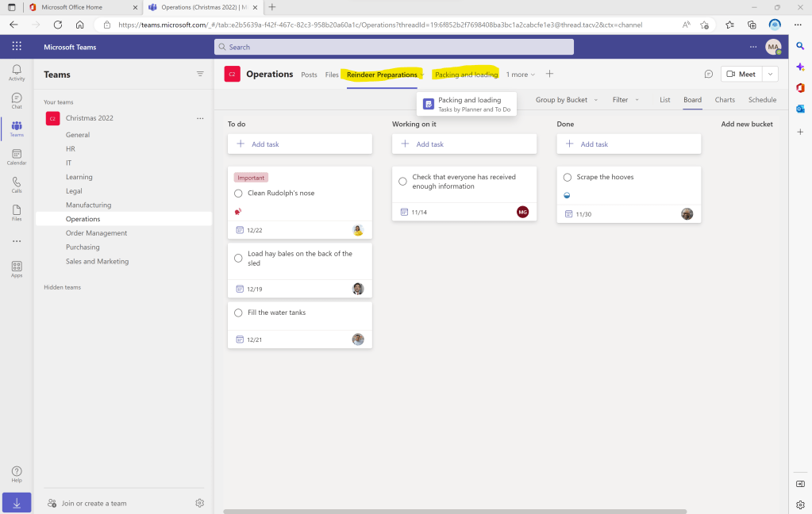Viewport: 812px width, 514px height.
Task: Open the Calendar app icon
Action: coord(17,156)
